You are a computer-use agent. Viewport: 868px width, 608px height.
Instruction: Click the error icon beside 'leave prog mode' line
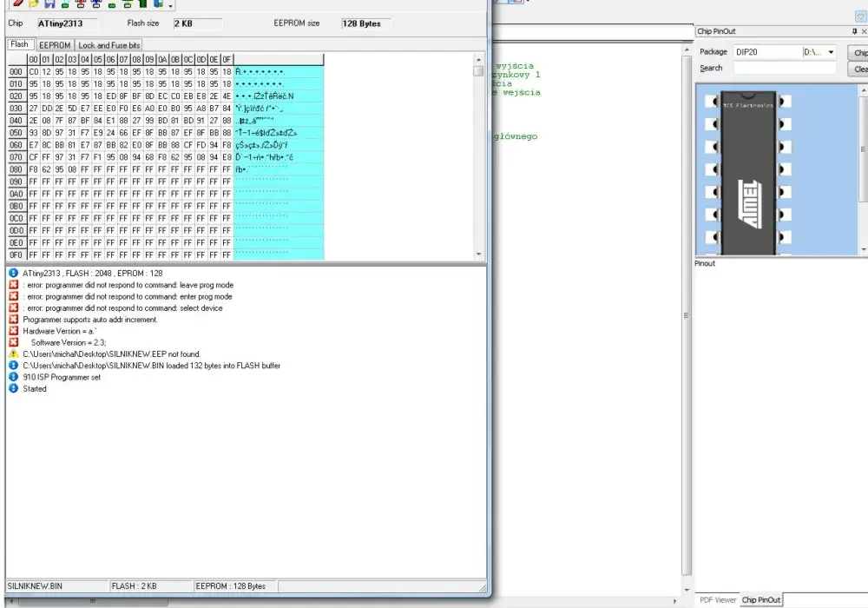(x=14, y=285)
